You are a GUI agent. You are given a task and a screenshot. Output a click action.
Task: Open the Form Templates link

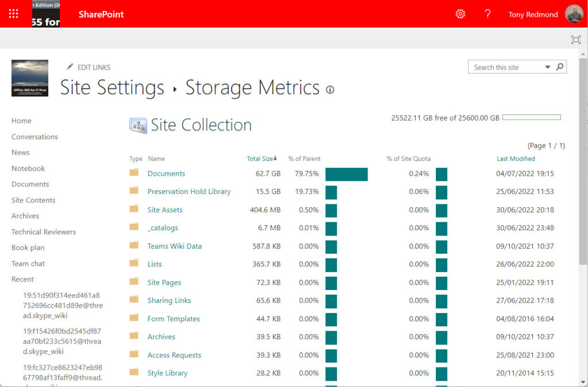click(x=173, y=319)
